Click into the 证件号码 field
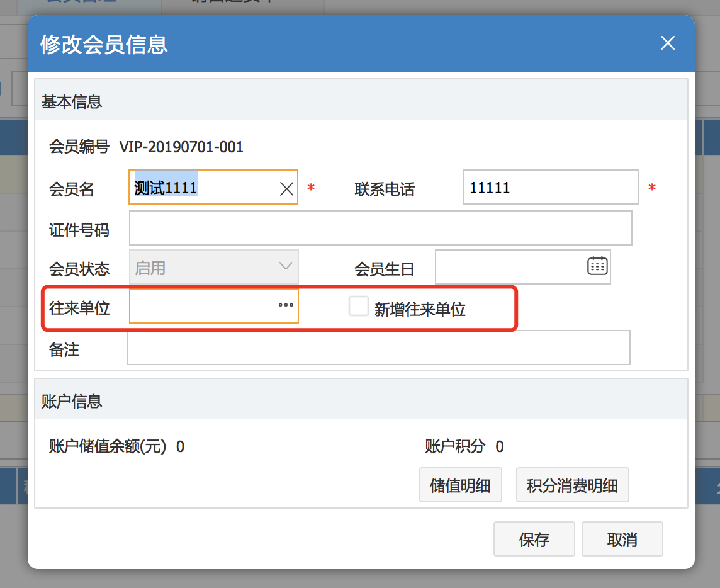Viewport: 720px width, 588px height. point(381,228)
